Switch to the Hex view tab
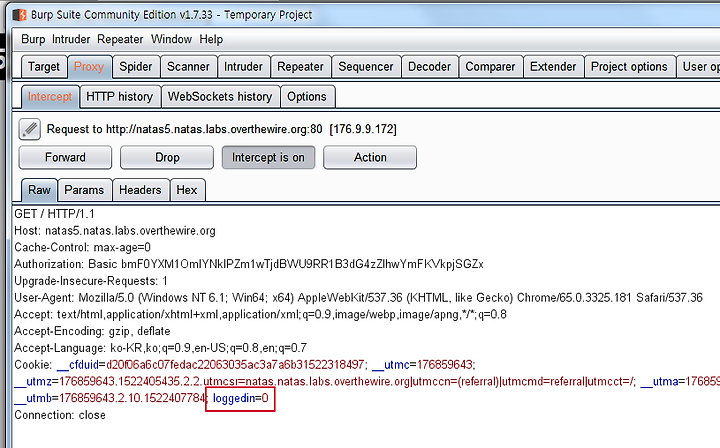 (x=187, y=190)
